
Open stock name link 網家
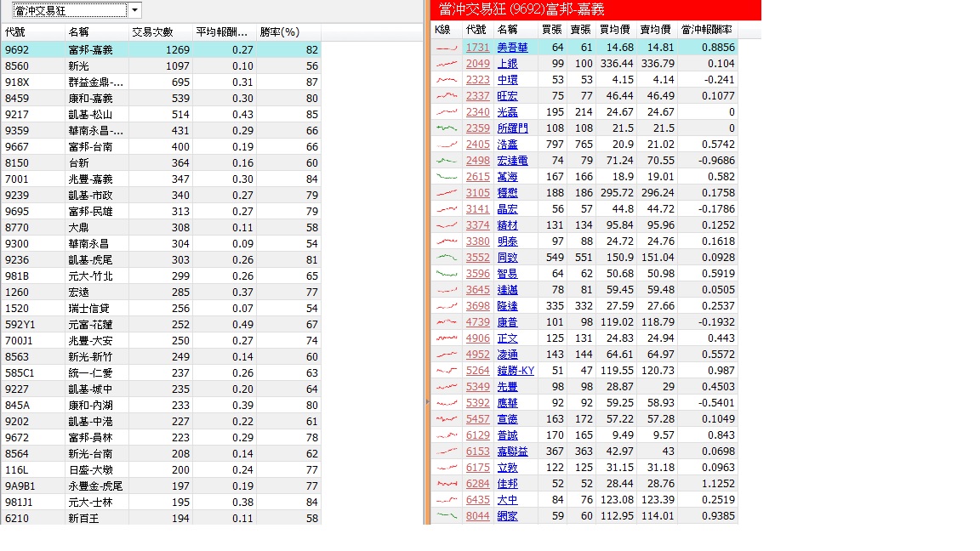click(508, 516)
